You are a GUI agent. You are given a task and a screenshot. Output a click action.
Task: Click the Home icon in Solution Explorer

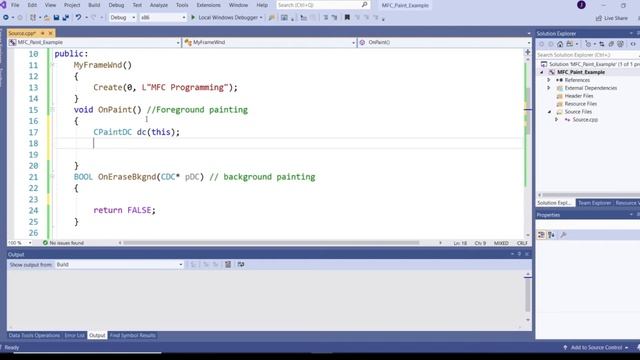(x=560, y=44)
